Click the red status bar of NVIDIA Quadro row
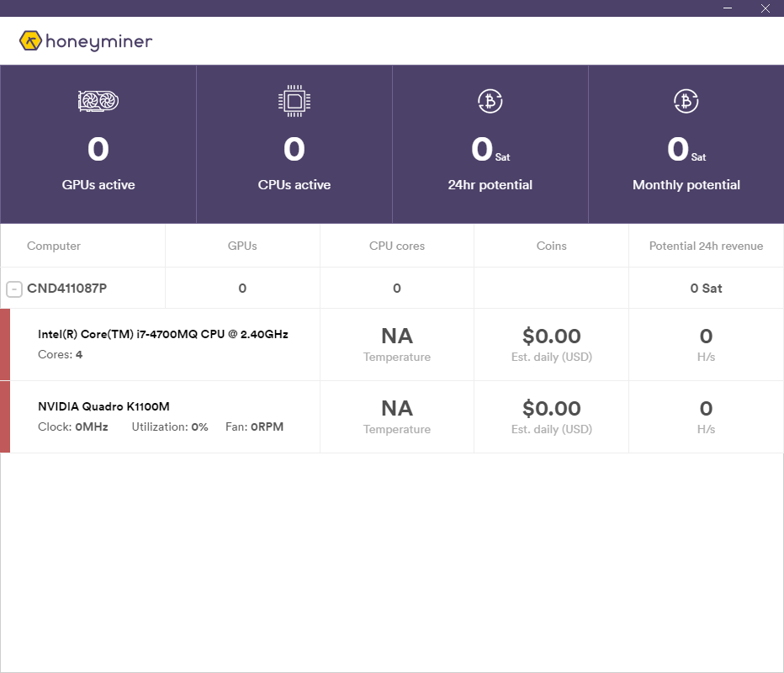This screenshot has width=784, height=673. point(5,417)
